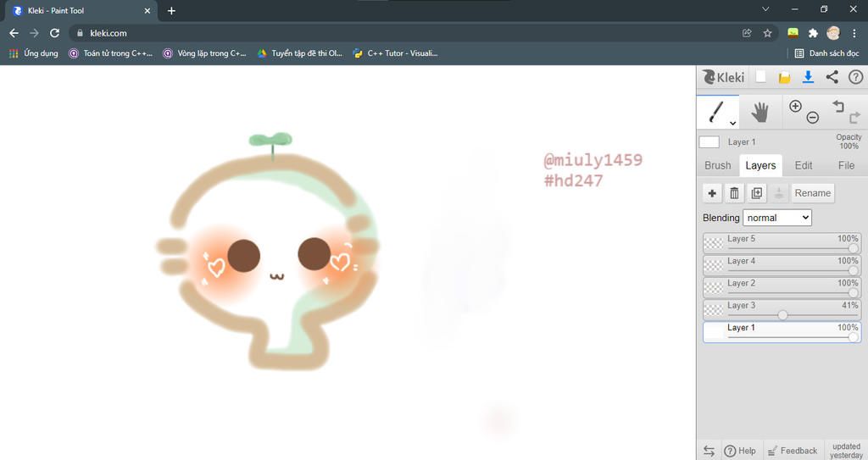Delete the layer with trash icon
868x460 pixels.
pos(734,193)
